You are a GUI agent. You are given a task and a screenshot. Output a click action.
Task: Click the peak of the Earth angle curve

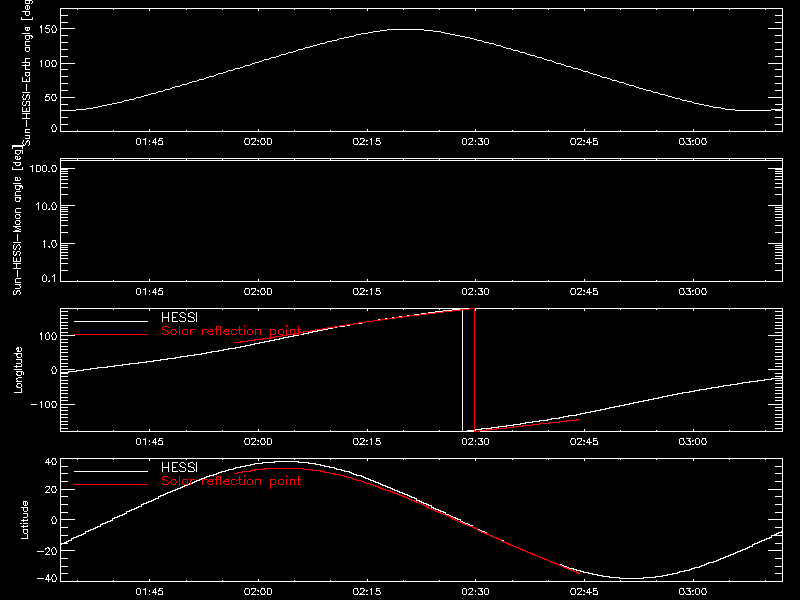coord(406,30)
